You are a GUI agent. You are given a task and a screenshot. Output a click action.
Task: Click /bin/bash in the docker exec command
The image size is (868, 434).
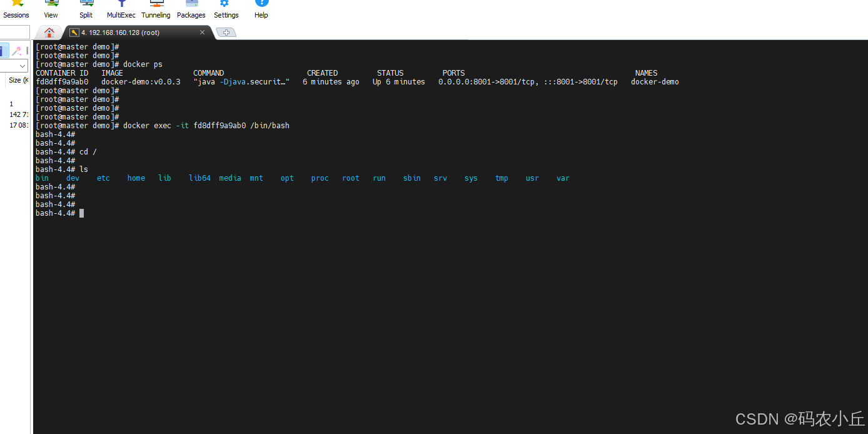270,126
